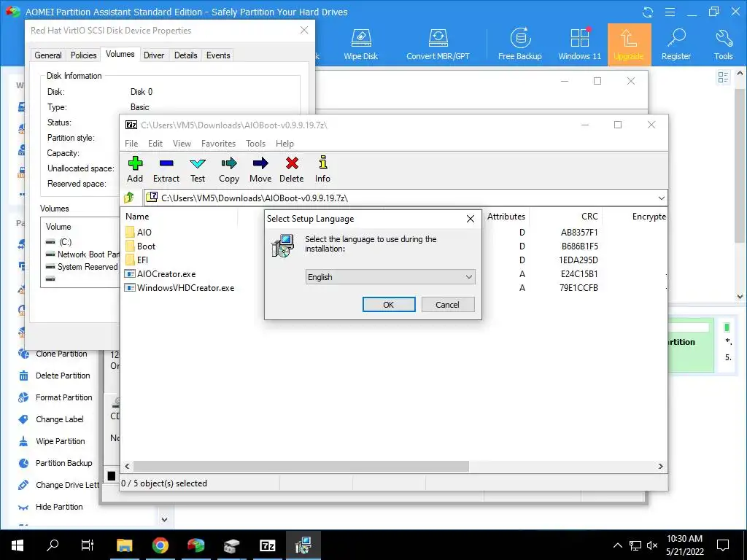Show hidden system tray icons
This screenshot has width=747, height=560.
tap(617, 545)
